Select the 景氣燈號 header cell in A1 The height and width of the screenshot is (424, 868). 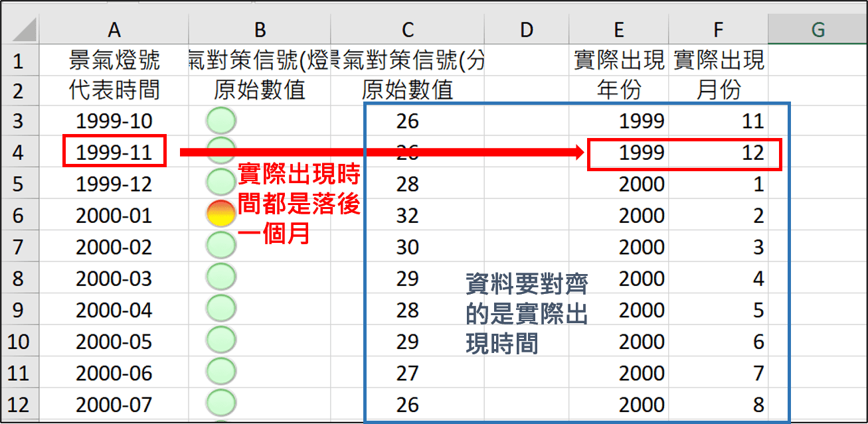(114, 61)
